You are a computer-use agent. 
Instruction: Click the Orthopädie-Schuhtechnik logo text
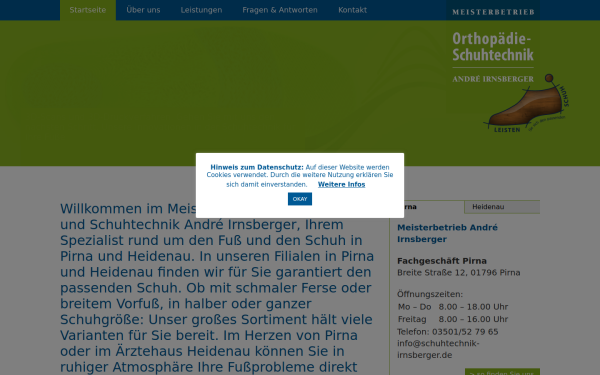[492, 47]
